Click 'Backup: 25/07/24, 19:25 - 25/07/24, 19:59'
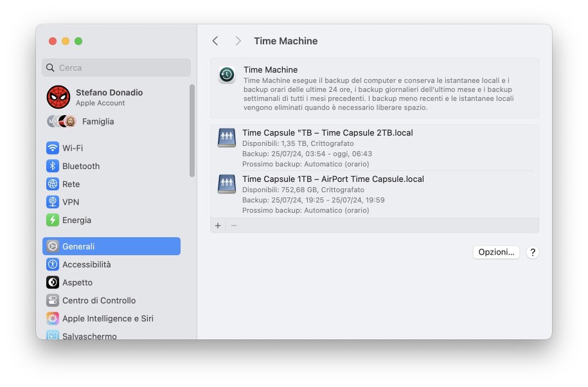The width and height of the screenshot is (588, 387). [x=313, y=200]
